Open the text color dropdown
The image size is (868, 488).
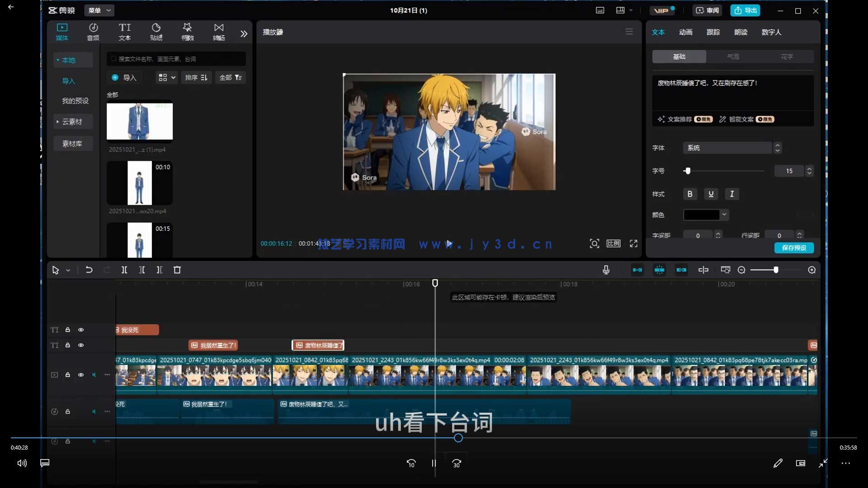pyautogui.click(x=724, y=215)
